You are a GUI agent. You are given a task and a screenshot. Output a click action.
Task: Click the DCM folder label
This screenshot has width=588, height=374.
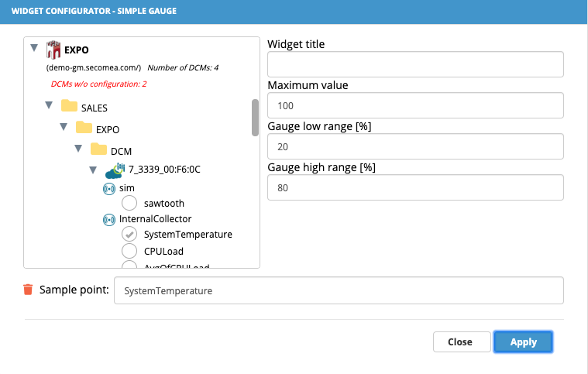[x=121, y=152]
